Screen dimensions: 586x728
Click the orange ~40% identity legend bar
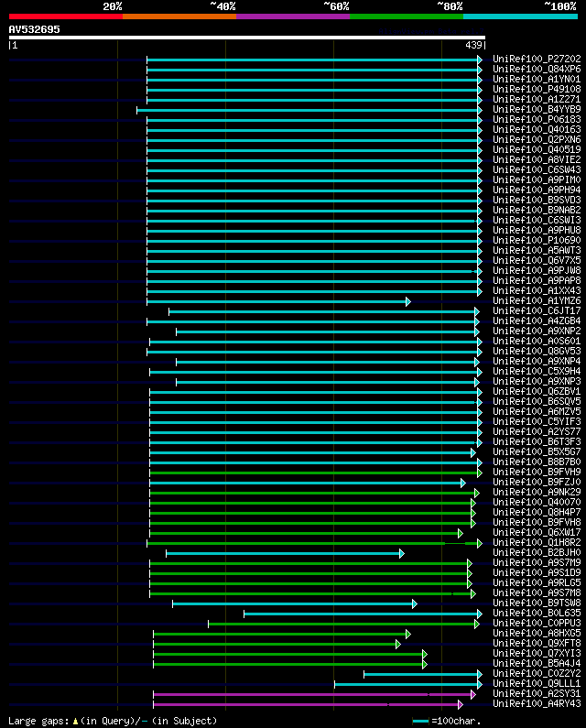179,16
